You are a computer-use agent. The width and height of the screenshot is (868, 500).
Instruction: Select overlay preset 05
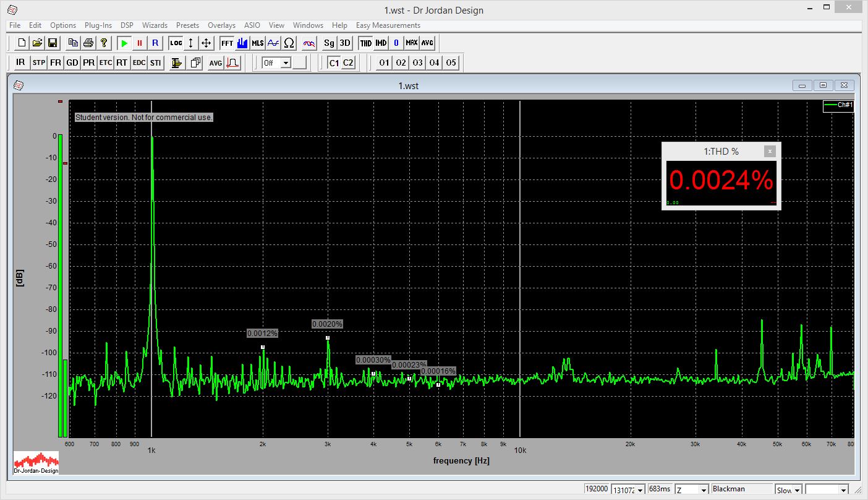451,62
